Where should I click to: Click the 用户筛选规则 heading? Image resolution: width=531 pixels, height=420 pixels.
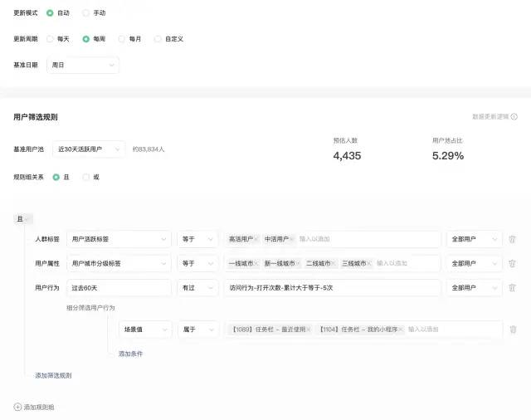point(36,117)
